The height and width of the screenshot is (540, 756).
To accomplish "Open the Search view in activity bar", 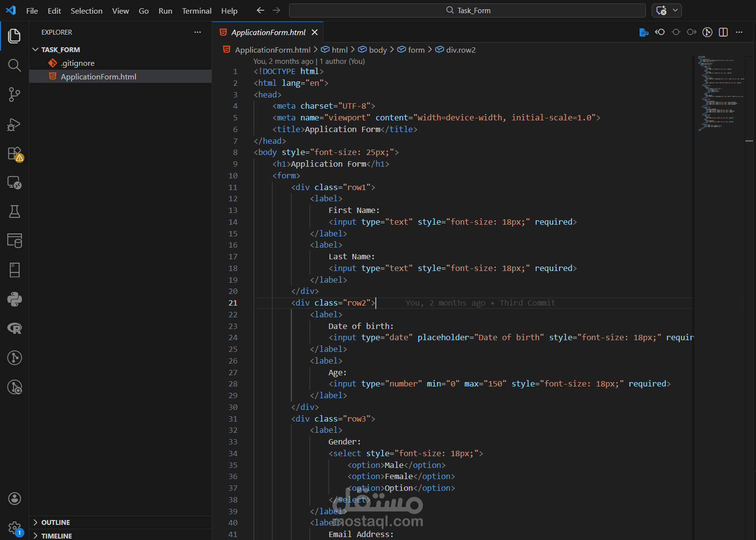I will (15, 65).
